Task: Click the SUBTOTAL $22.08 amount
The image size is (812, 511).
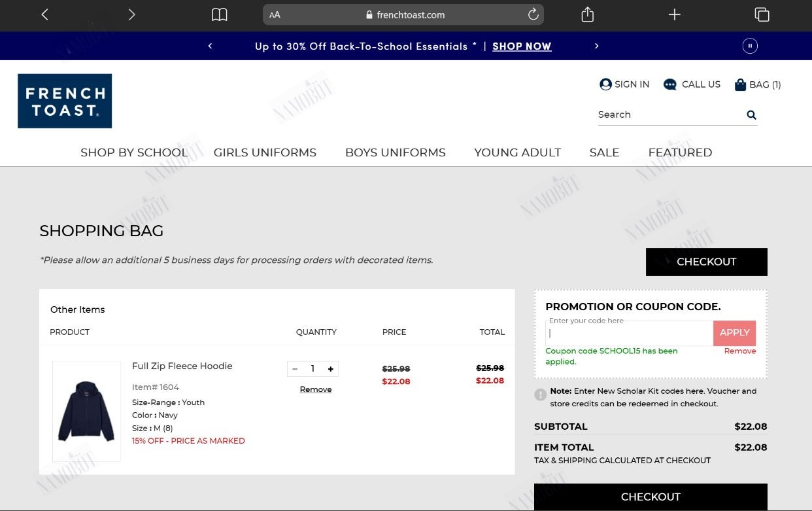Action: point(751,427)
